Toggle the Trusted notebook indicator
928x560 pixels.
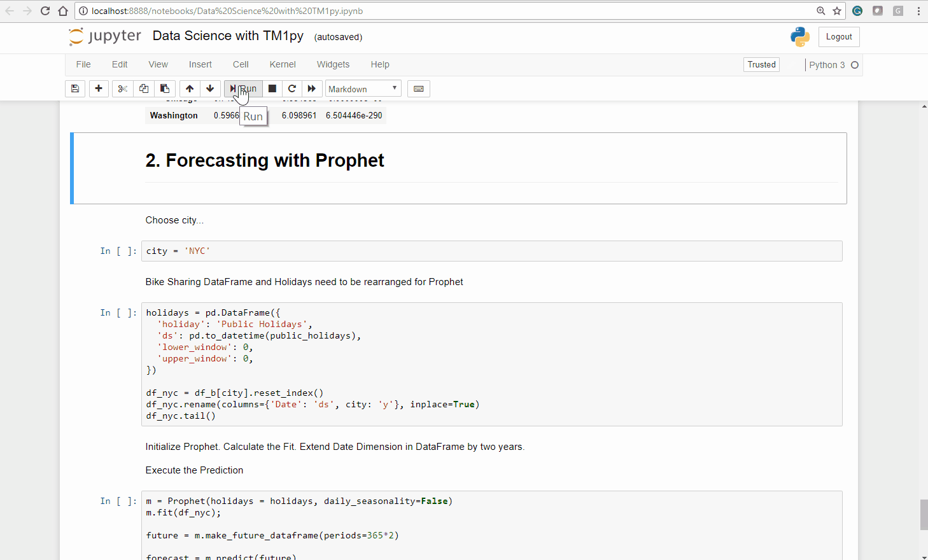761,64
